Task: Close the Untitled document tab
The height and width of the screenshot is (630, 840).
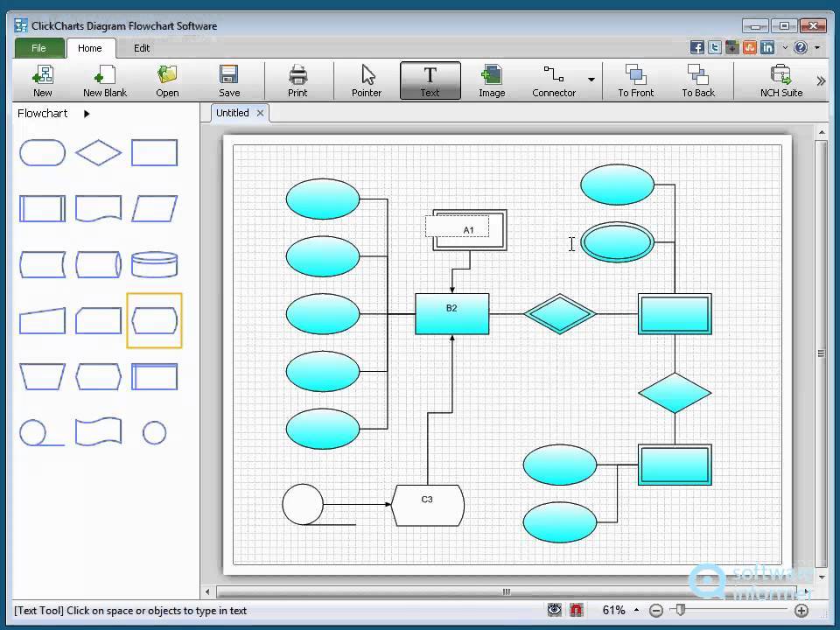Action: click(260, 113)
